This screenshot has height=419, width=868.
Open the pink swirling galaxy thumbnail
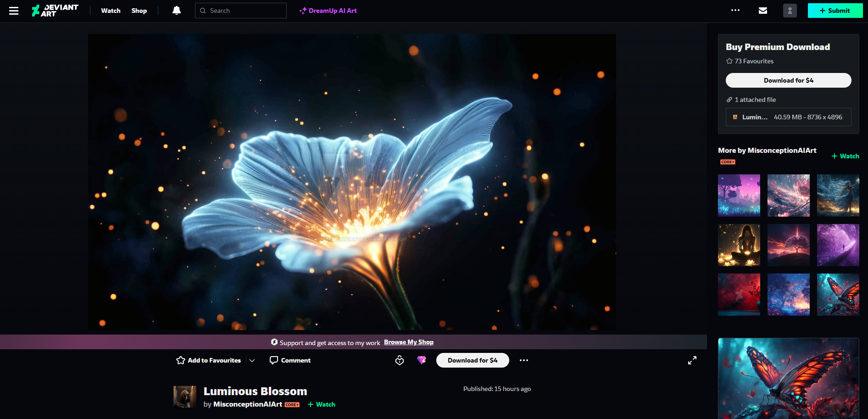pos(789,196)
